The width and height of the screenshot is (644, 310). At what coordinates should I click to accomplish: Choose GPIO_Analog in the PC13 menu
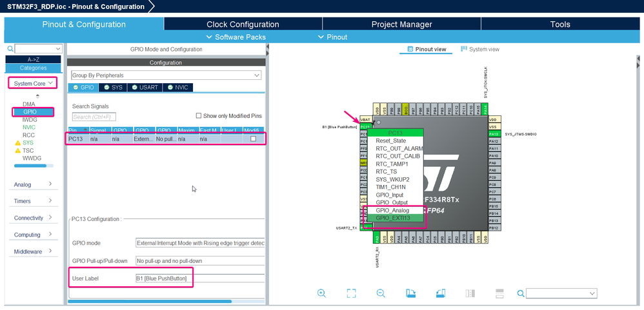pos(395,210)
